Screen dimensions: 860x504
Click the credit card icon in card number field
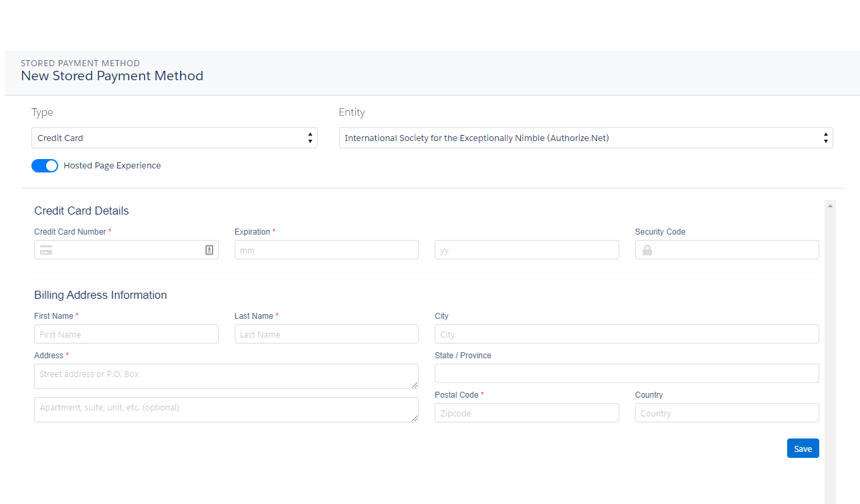coord(46,250)
